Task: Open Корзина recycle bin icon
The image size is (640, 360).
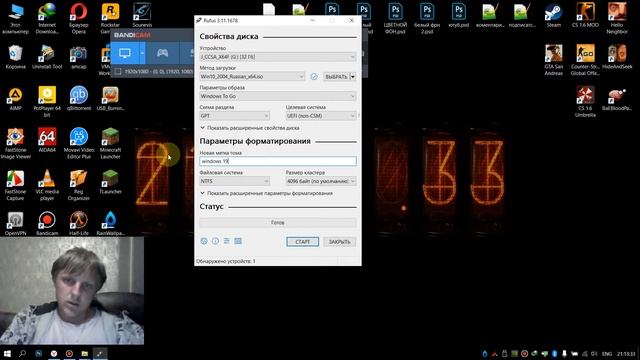Action: pos(15,57)
